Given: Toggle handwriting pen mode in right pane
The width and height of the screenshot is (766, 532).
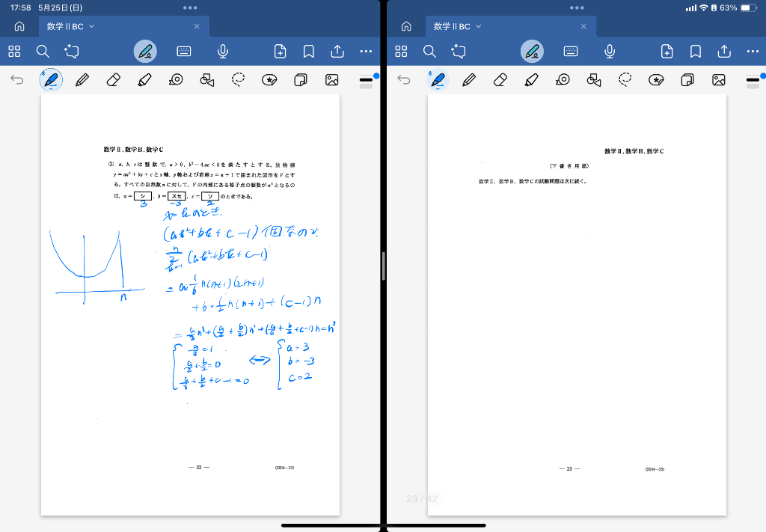Looking at the screenshot, I should coord(532,51).
